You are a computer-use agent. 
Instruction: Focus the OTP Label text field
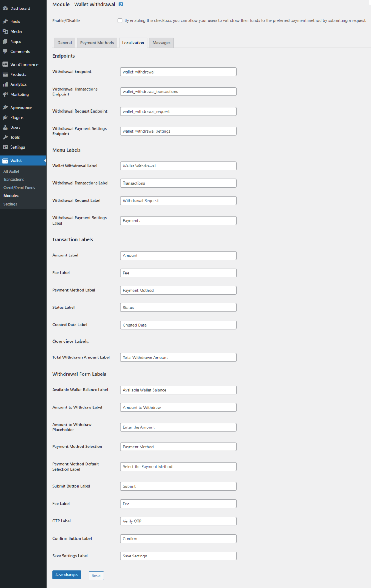pos(178,521)
